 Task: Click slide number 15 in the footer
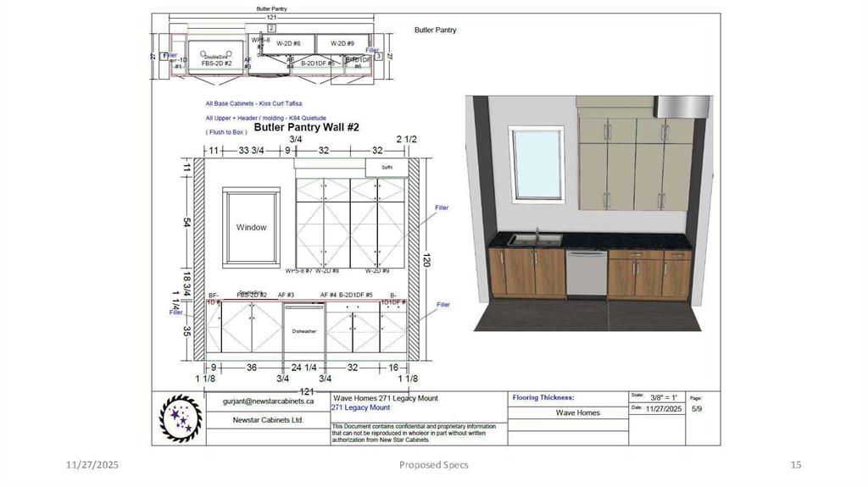pos(795,465)
